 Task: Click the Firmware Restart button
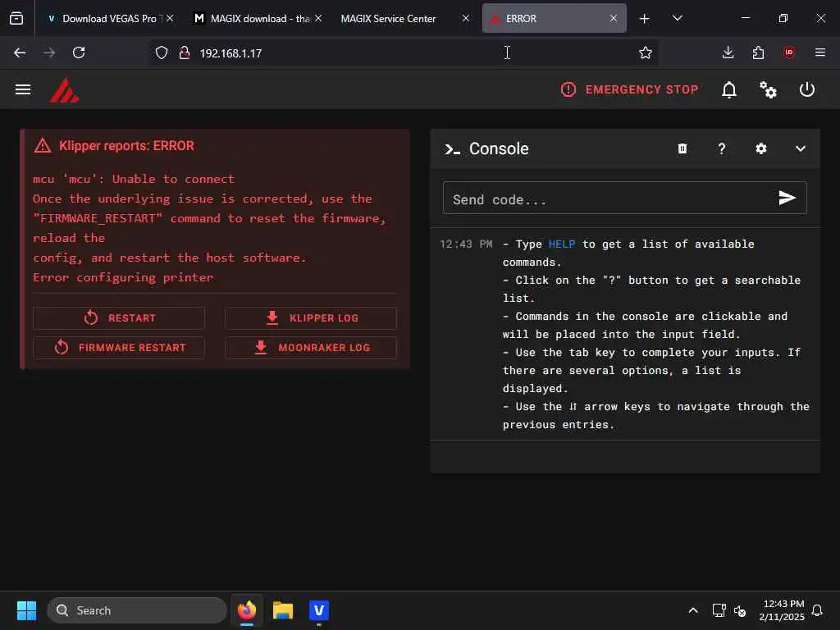119,348
